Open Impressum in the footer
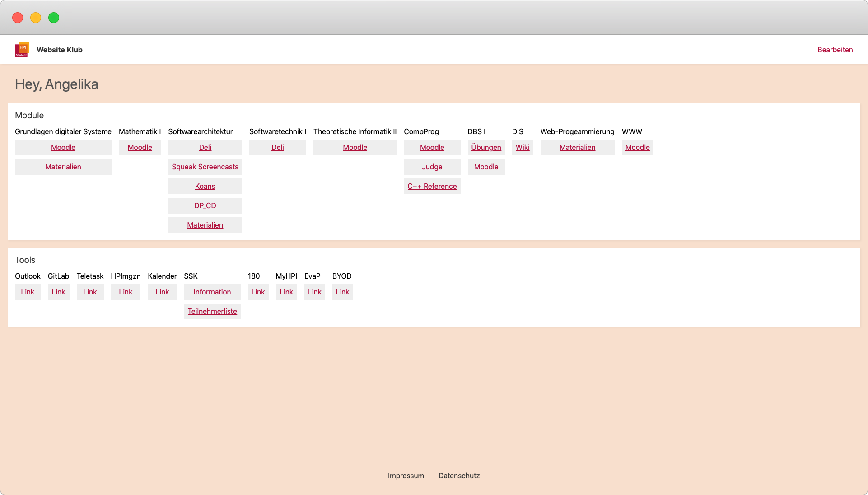 click(x=406, y=476)
